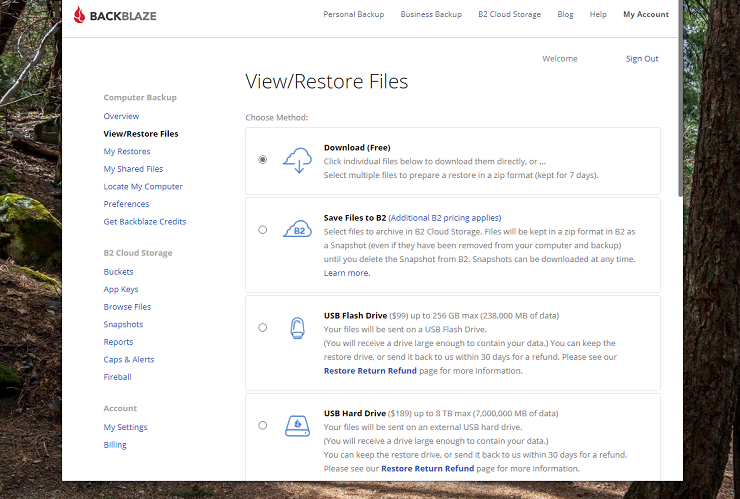Select the Save Files to B2 radio button
This screenshot has height=499, width=740.
point(263,230)
